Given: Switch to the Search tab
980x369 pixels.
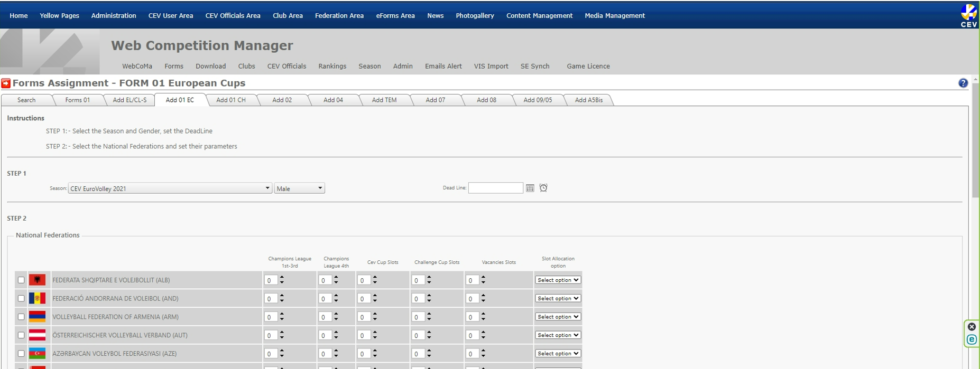Looking at the screenshot, I should click(x=26, y=100).
